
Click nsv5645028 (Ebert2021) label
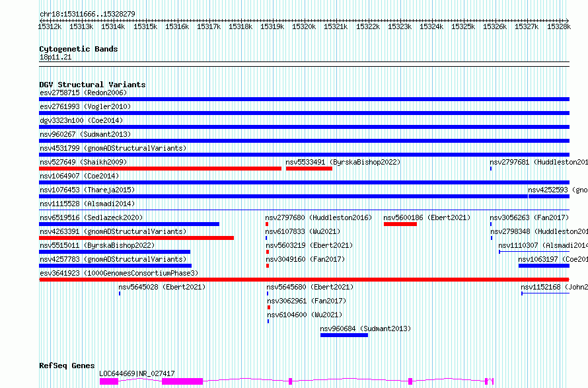[162, 287]
